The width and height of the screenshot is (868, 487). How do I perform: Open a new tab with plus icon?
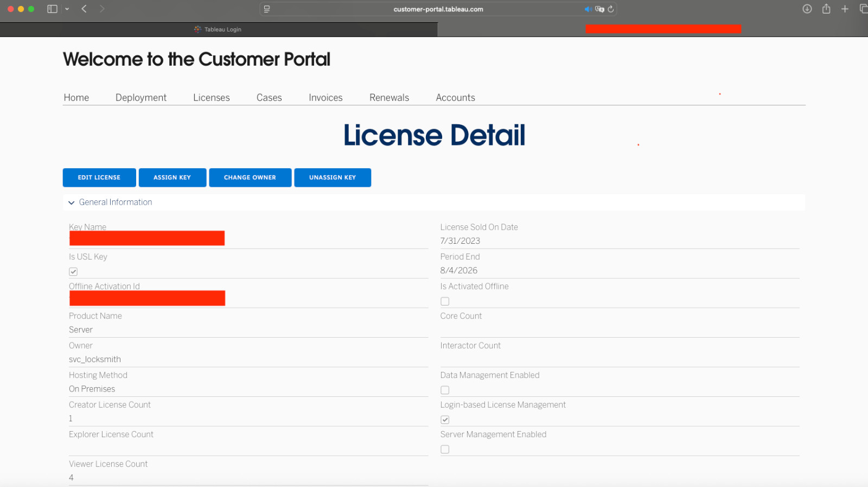[x=845, y=9]
